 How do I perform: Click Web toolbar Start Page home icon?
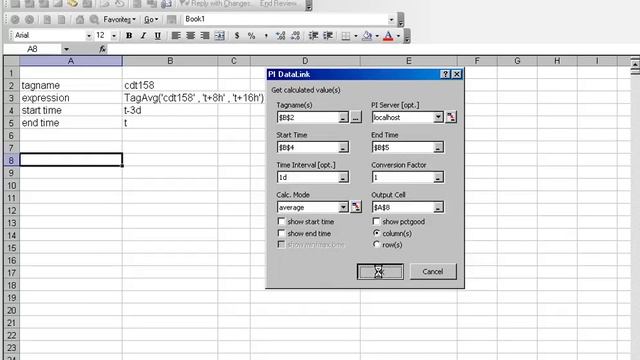[80, 19]
